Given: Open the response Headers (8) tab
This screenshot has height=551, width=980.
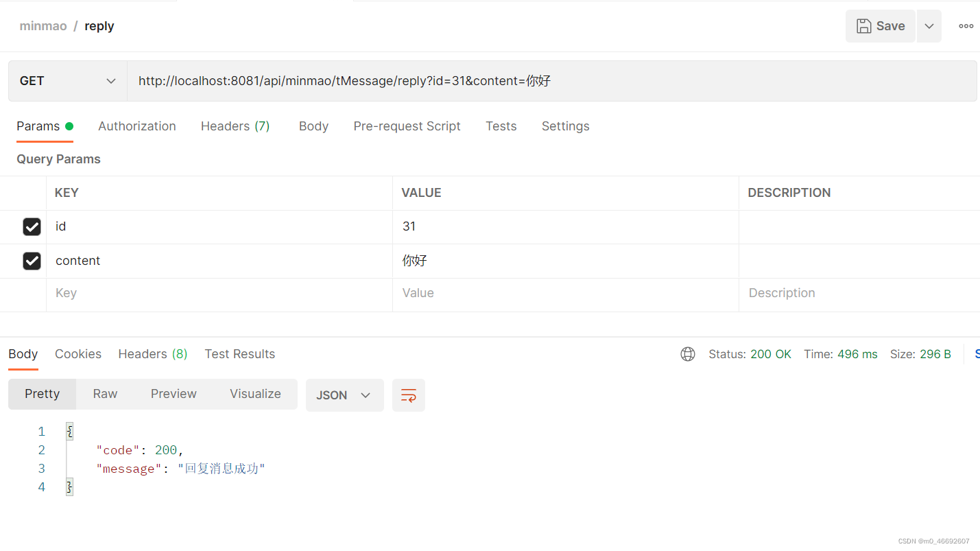Looking at the screenshot, I should point(153,354).
